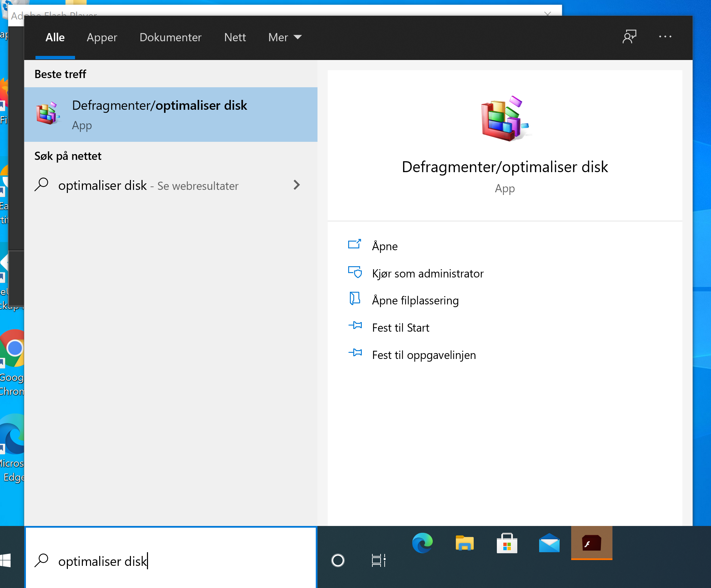Switch to the Apper tab
This screenshot has width=711, height=588.
(x=102, y=37)
